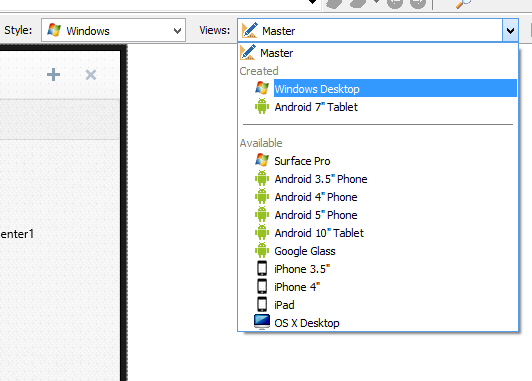Click the OS X Desktop monitor icon
The image size is (532, 381).
(262, 322)
